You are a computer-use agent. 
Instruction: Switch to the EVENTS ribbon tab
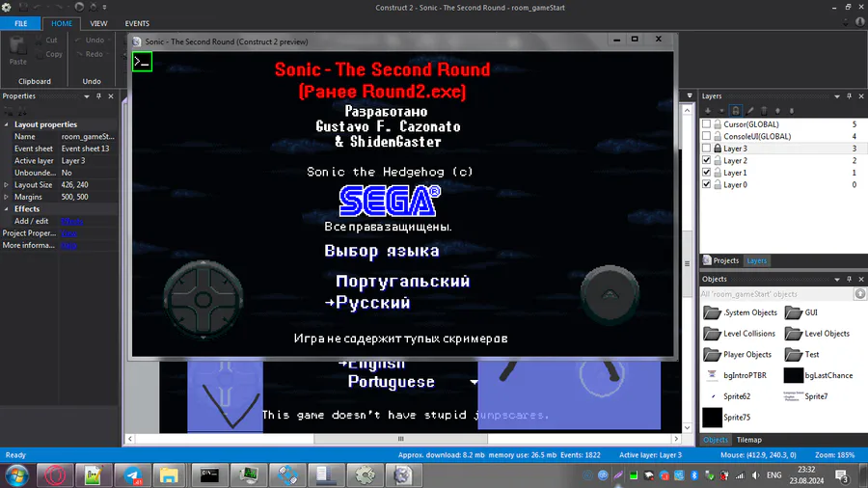pos(137,23)
